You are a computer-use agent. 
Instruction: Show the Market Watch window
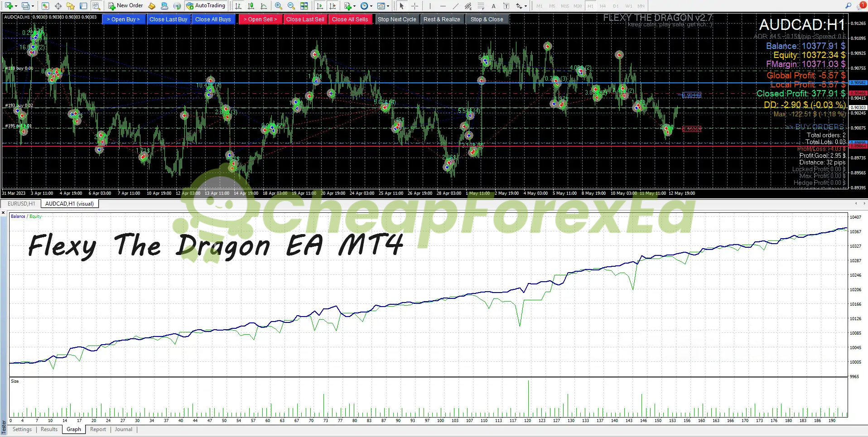coord(45,6)
